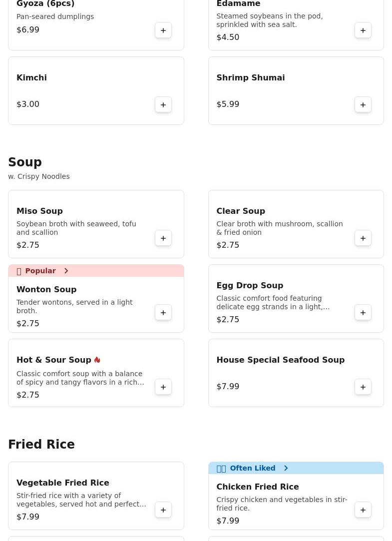This screenshot has height=541, width=392.
Task: View House Special Seafood Soup title
Action: point(280,360)
